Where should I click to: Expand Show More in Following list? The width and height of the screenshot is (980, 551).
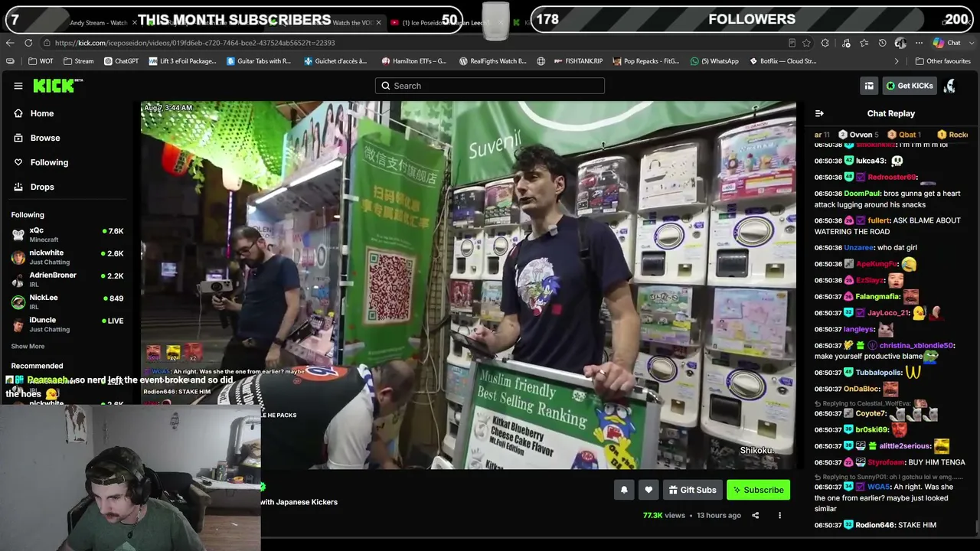tap(28, 347)
